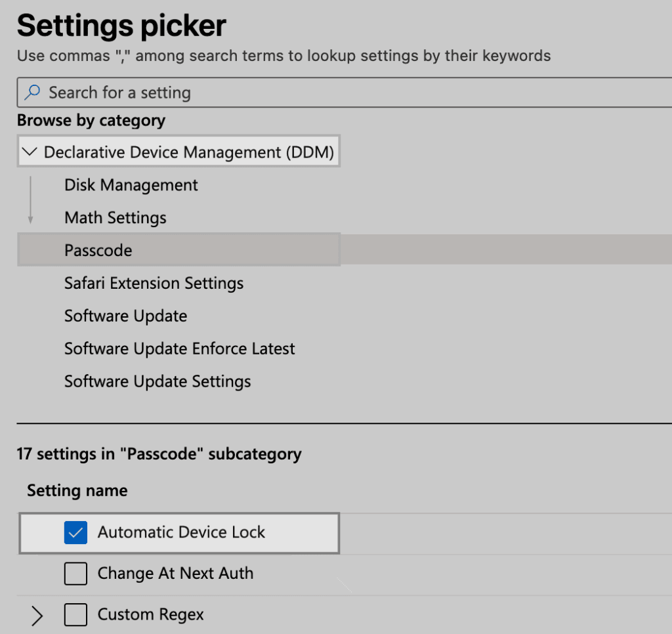Viewport: 672px width, 634px height.
Task: Click the magnifier search icon
Action: 33,93
